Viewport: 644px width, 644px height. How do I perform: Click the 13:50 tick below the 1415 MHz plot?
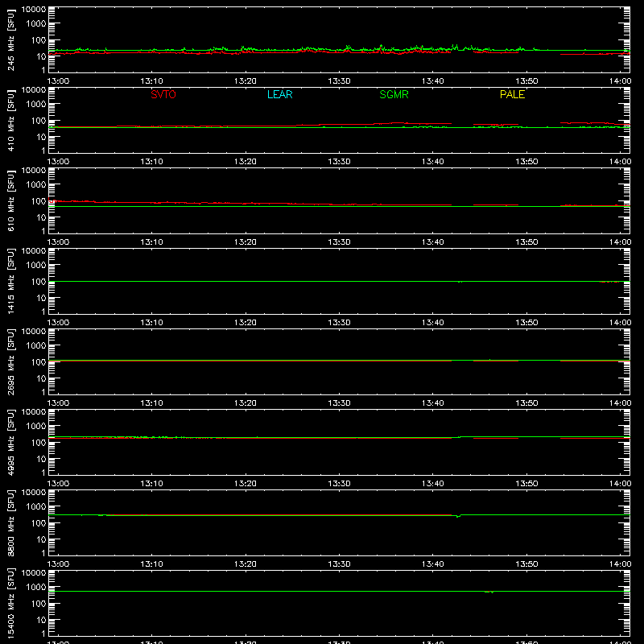(526, 323)
